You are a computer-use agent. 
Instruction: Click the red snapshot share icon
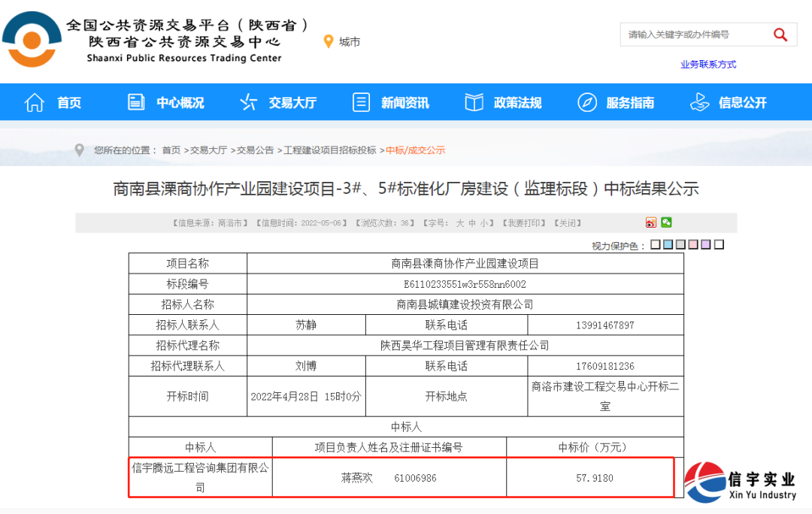click(x=651, y=222)
